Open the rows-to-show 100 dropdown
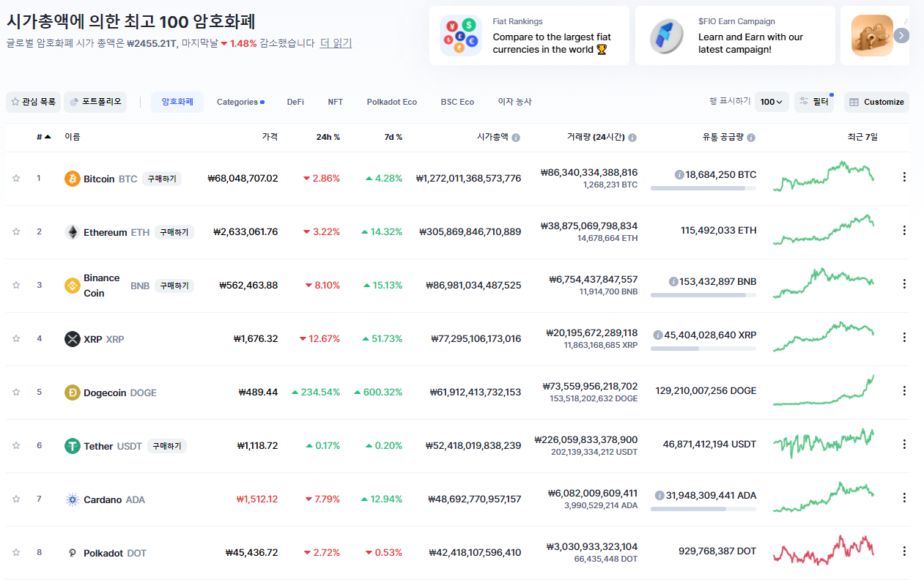Image resolution: width=924 pixels, height=580 pixels. point(772,102)
